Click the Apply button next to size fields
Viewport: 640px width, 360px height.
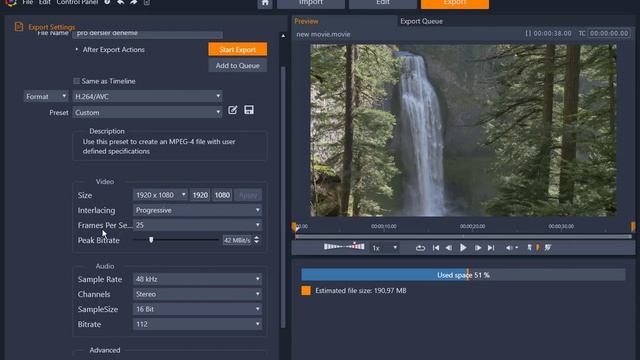coord(248,195)
